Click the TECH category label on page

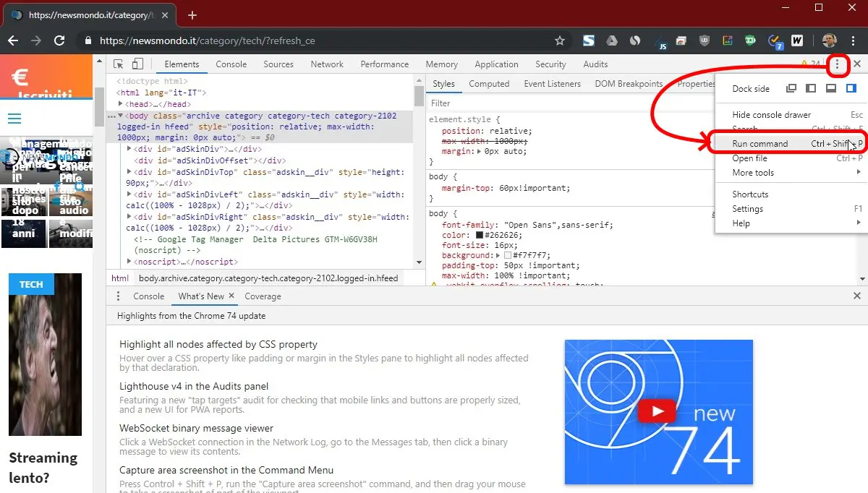[x=31, y=284]
